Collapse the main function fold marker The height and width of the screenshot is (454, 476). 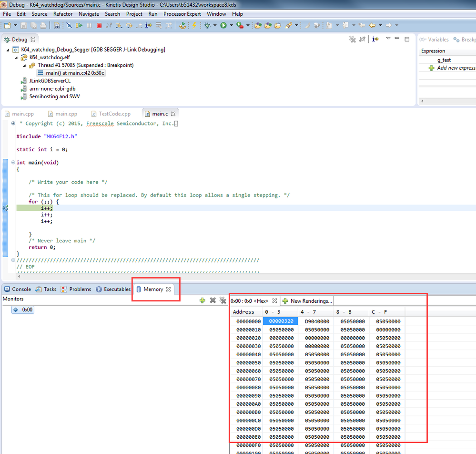[13, 162]
